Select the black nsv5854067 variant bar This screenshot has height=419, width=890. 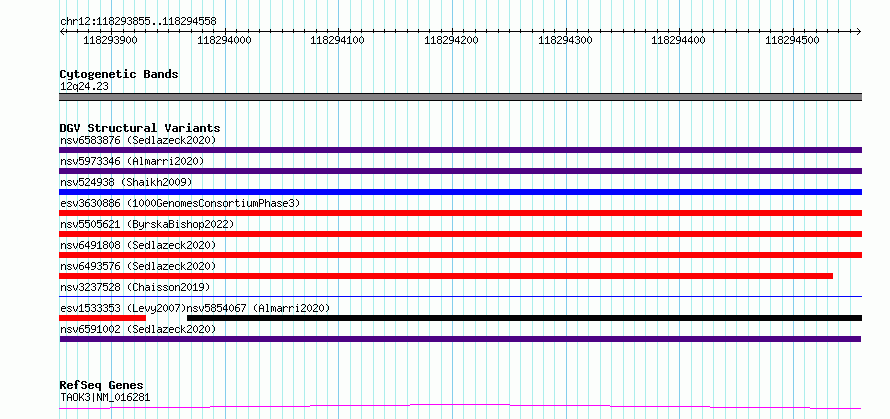(524, 318)
